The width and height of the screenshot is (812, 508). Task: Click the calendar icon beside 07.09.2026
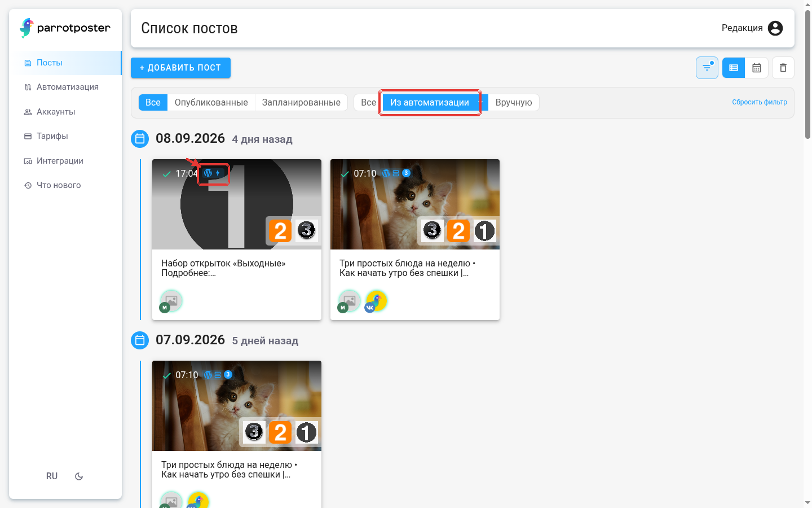[x=140, y=340]
